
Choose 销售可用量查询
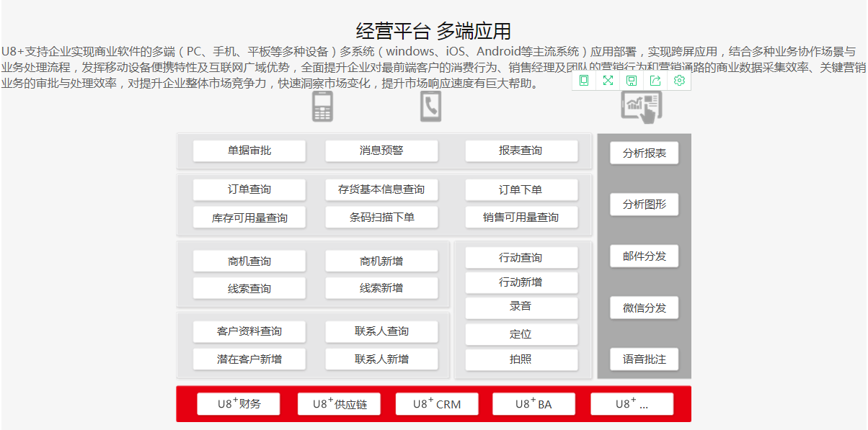[521, 218]
